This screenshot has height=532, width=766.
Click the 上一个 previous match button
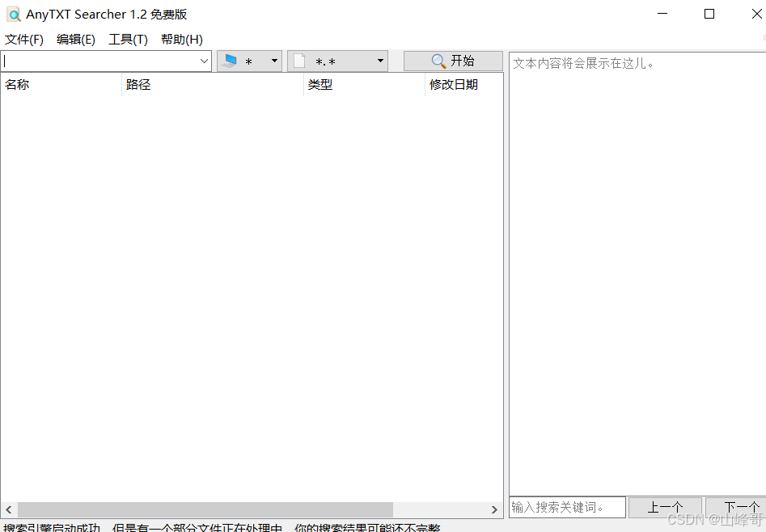coord(665,508)
